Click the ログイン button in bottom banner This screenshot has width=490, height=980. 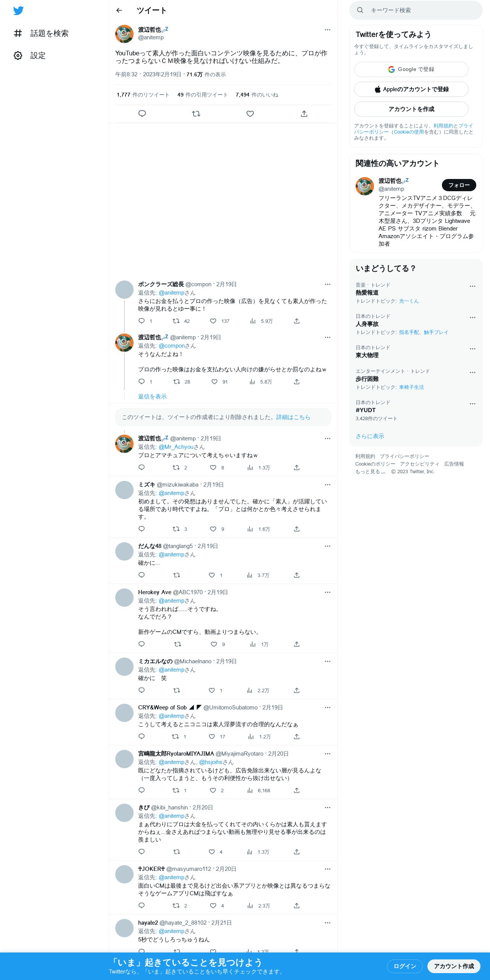click(x=405, y=966)
